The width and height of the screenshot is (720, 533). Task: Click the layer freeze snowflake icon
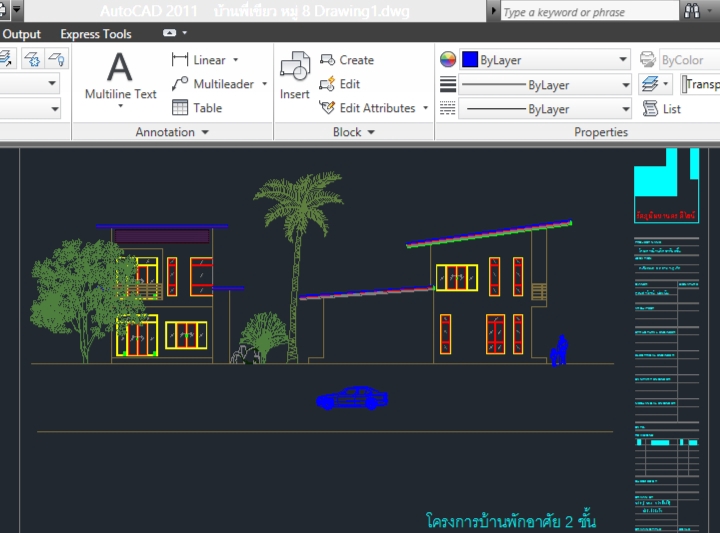coord(32,59)
